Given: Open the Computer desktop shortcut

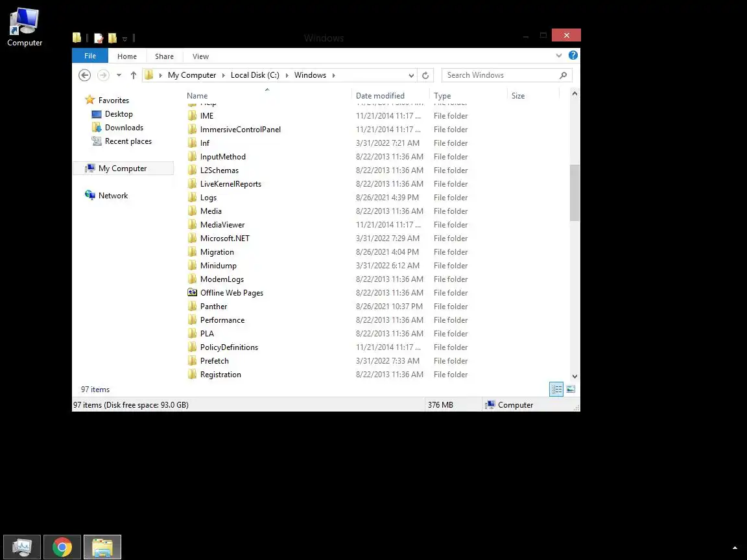Looking at the screenshot, I should coord(24,27).
